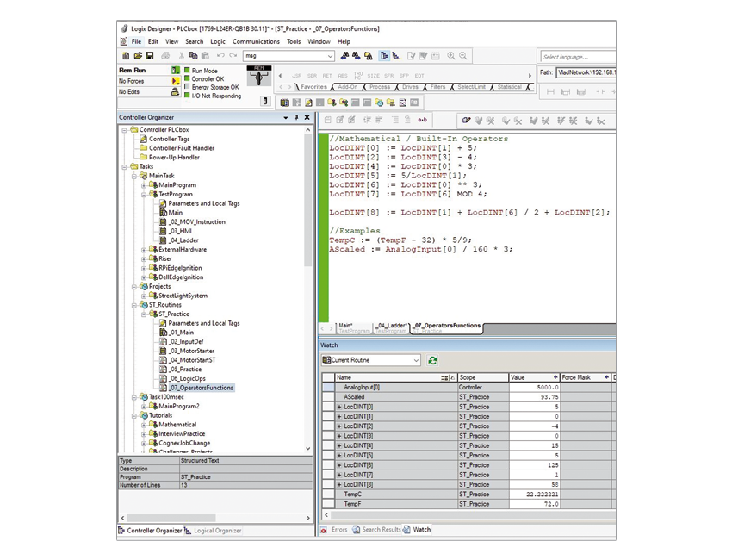Expand LocDINT[6] in the Watch table

click(x=339, y=465)
